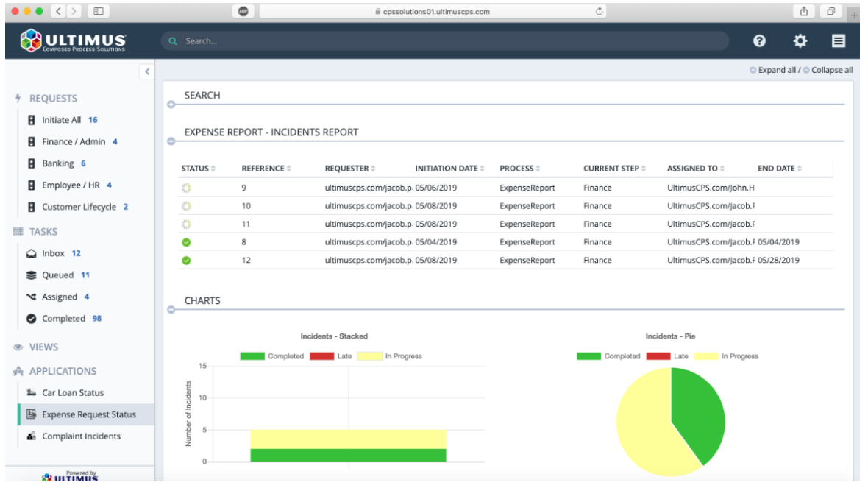868x488 pixels.
Task: Click Collapse all link
Action: pyautogui.click(x=828, y=71)
